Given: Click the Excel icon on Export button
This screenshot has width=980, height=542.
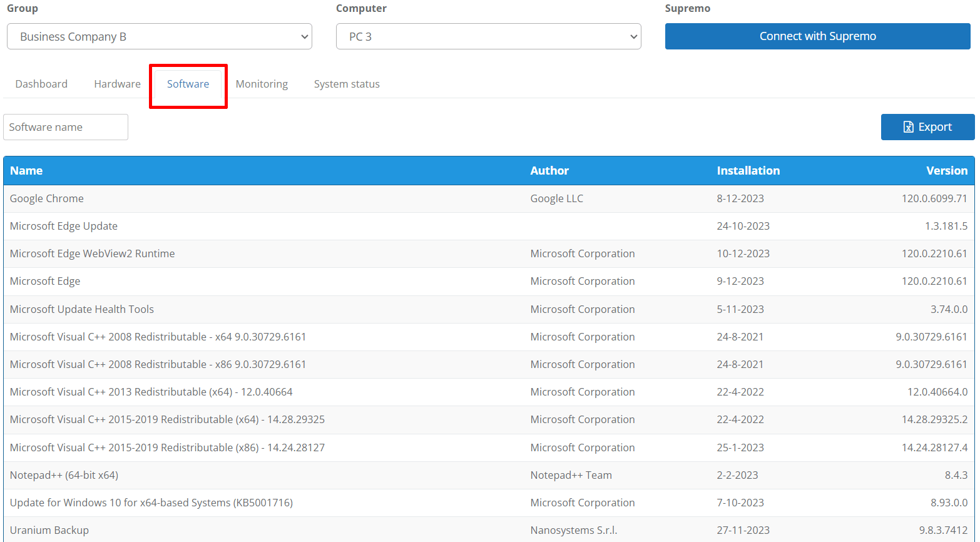Looking at the screenshot, I should tap(909, 127).
